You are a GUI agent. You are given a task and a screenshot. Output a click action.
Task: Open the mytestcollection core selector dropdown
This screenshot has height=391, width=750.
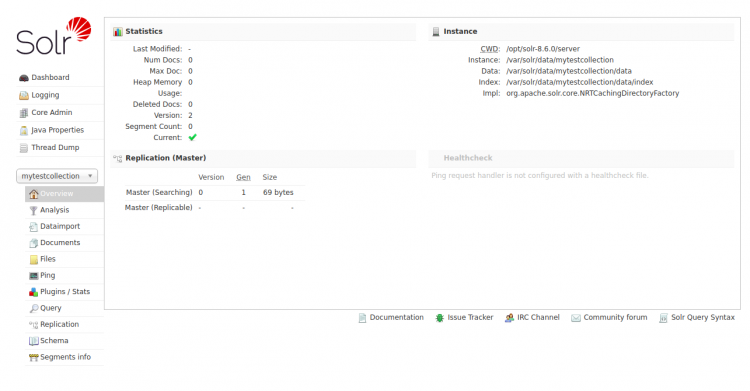click(57, 176)
